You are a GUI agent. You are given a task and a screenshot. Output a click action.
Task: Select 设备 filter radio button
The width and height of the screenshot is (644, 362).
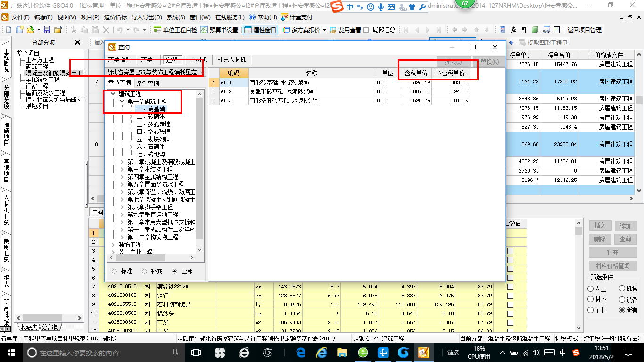click(622, 299)
